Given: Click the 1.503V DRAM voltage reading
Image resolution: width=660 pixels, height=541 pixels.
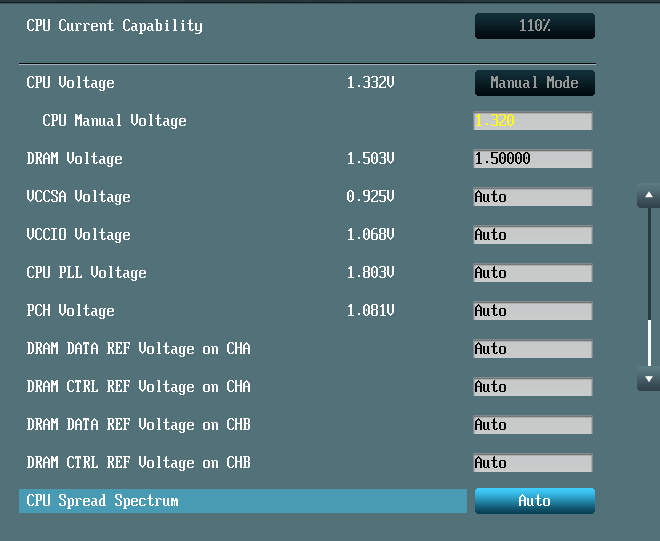Looking at the screenshot, I should tap(370, 159).
